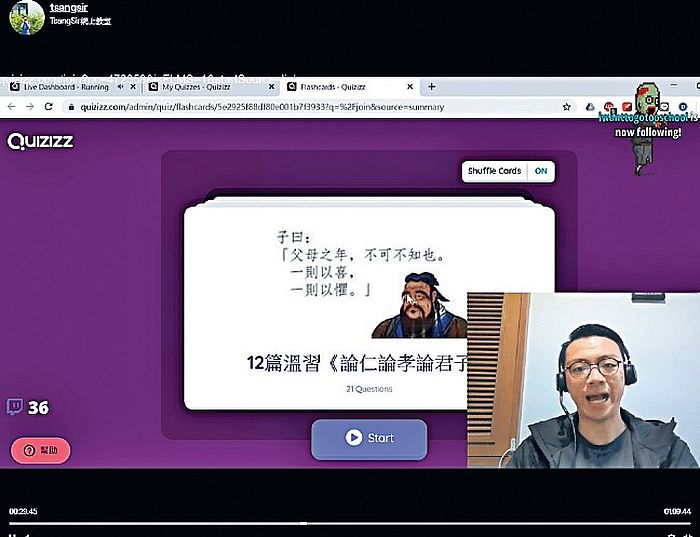
Task: Close the Flashcards tab
Action: pos(410,87)
